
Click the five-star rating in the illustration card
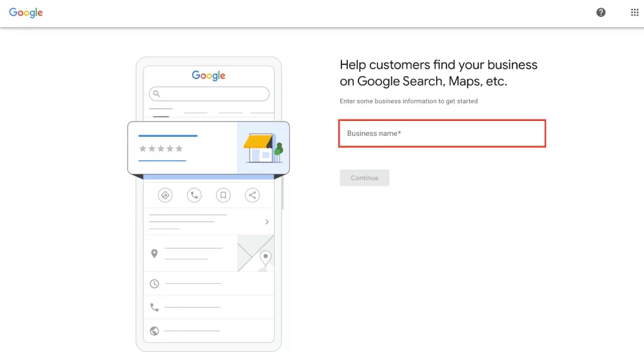click(161, 149)
